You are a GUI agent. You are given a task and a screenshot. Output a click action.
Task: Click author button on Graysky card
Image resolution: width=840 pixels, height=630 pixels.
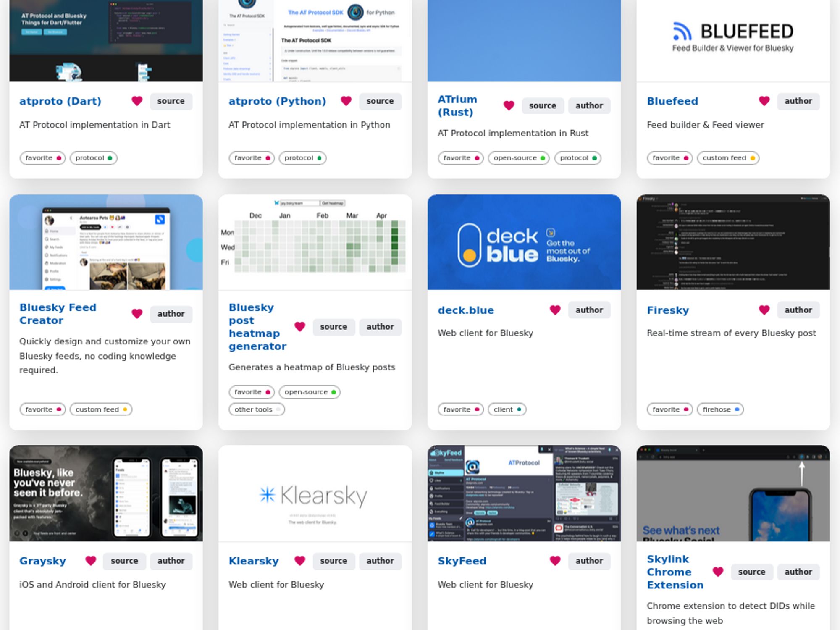coord(171,561)
